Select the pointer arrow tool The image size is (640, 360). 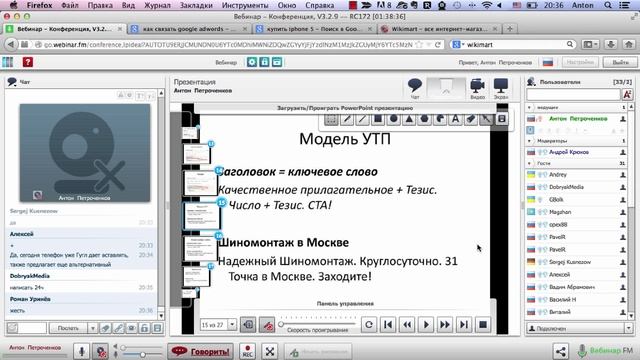[486, 119]
